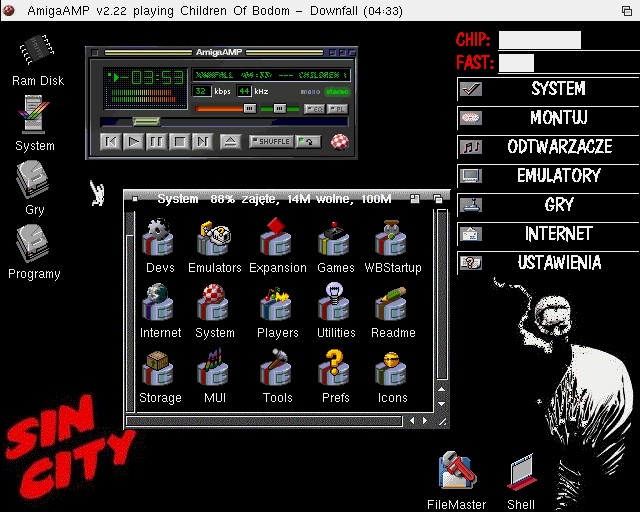Click the eject button in AmigaAMP
This screenshot has height=512, width=640.
click(x=230, y=142)
